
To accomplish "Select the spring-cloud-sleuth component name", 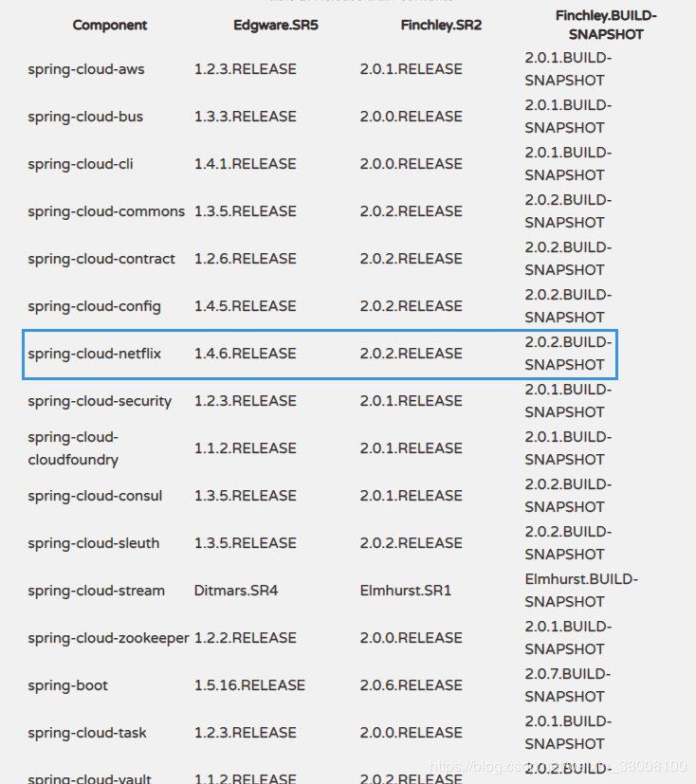I will pos(94,543).
